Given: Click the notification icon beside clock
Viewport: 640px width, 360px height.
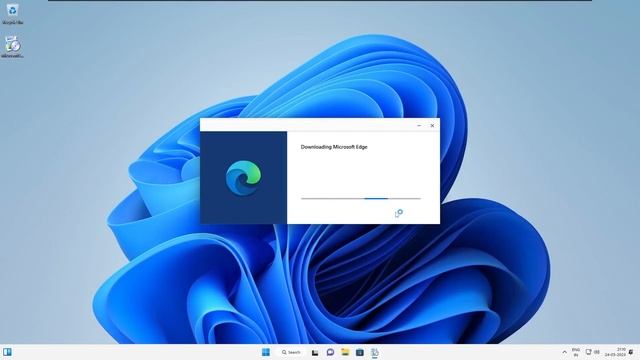Looking at the screenshot, I should click(631, 352).
